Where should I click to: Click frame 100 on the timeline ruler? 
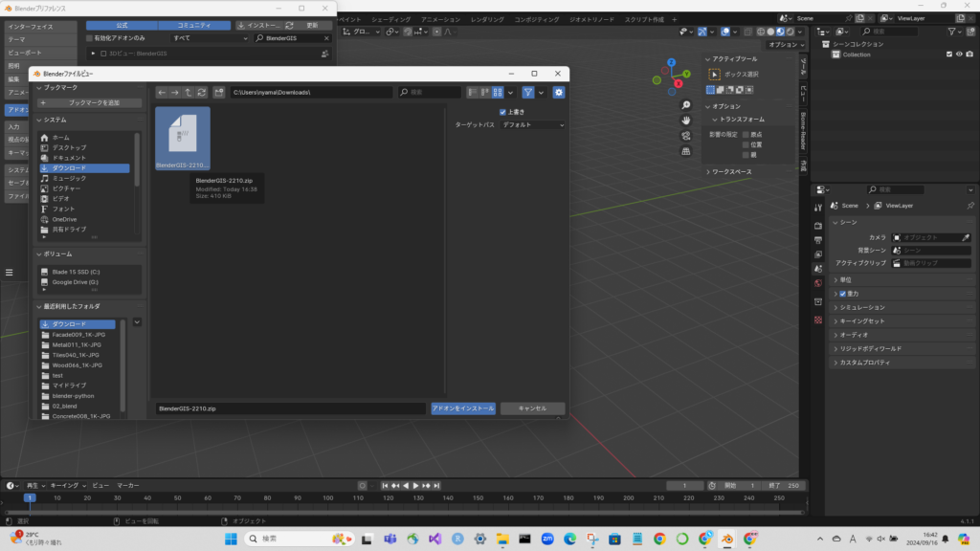(328, 498)
